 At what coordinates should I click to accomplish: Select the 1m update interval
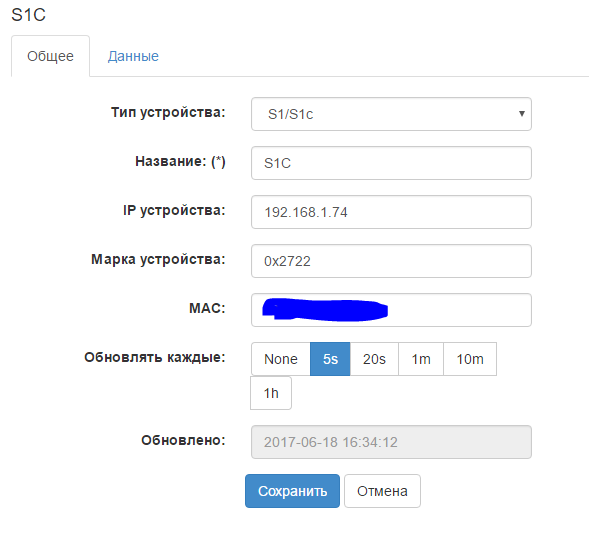point(421,359)
